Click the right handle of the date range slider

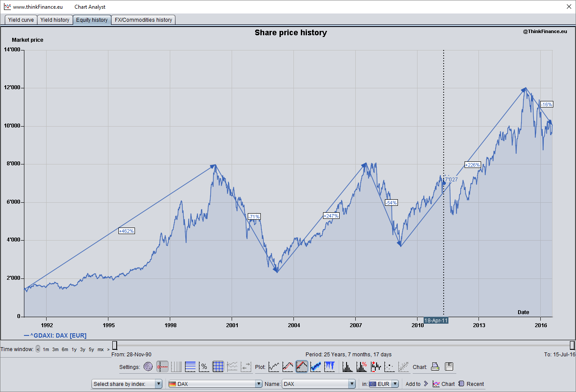click(573, 345)
